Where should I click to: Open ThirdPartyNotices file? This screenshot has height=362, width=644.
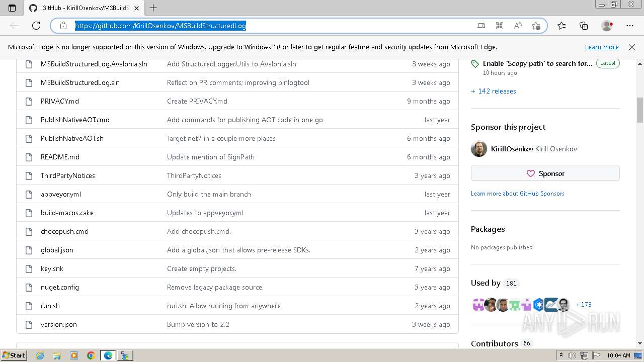click(68, 175)
